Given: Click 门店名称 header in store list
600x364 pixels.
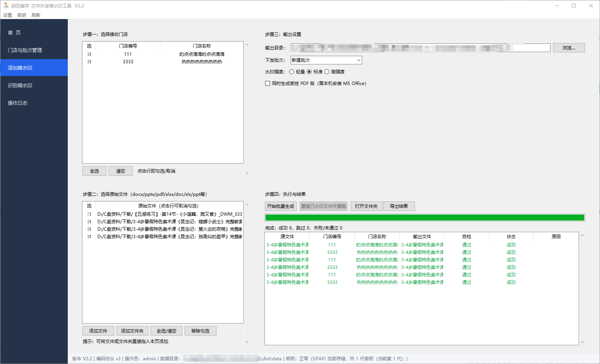Looking at the screenshot, I should pyautogui.click(x=202, y=46).
